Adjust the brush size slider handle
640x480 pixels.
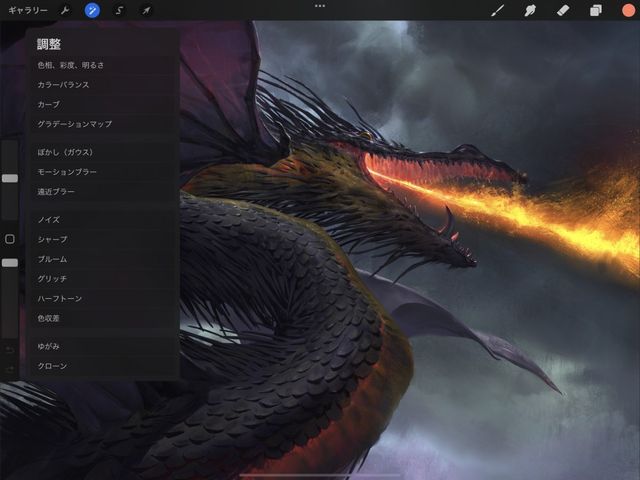(10, 178)
